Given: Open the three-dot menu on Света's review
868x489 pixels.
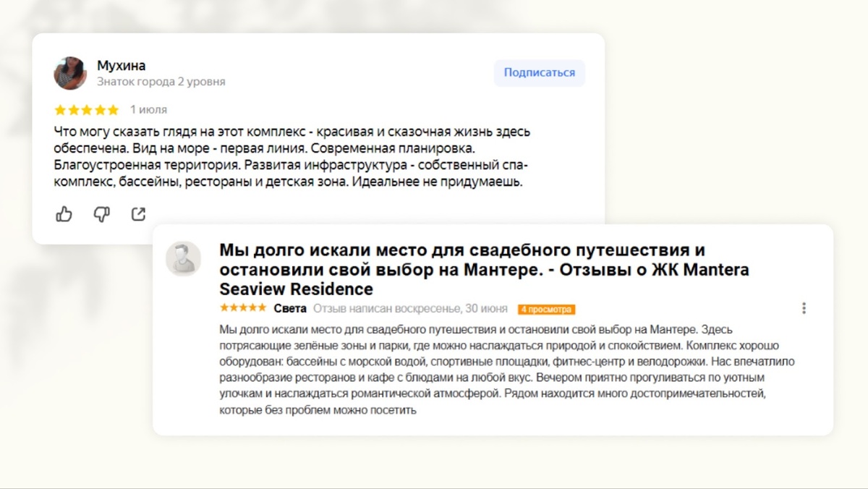Looking at the screenshot, I should tap(804, 308).
